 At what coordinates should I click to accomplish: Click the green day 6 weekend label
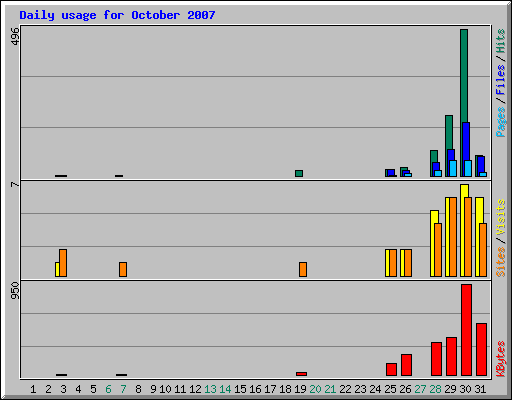[108, 389]
